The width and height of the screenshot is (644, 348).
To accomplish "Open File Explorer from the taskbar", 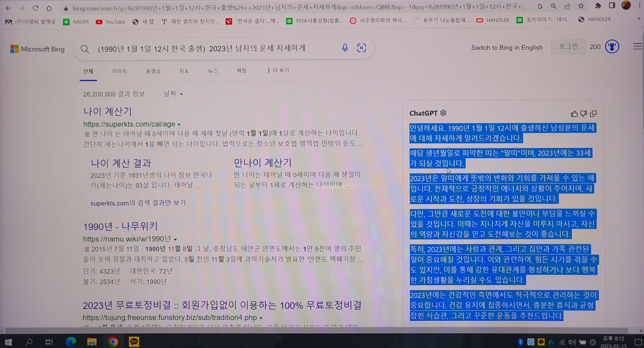I will point(92,342).
